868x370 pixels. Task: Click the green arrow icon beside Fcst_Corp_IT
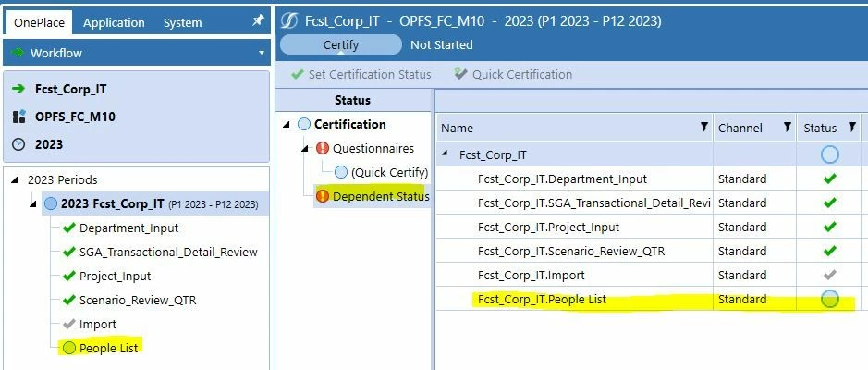click(x=18, y=89)
